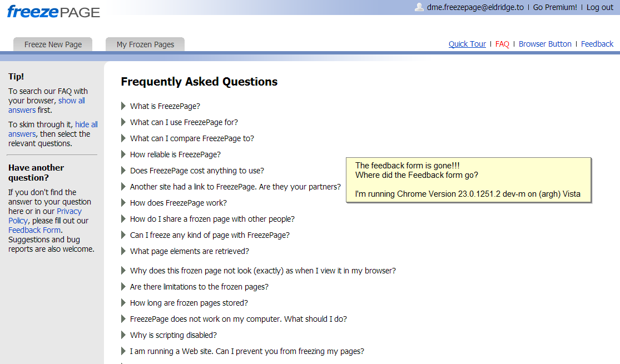Image resolution: width=620 pixels, height=364 pixels.
Task: Expand "What page elements are retrieved?" arrow
Action: point(123,251)
